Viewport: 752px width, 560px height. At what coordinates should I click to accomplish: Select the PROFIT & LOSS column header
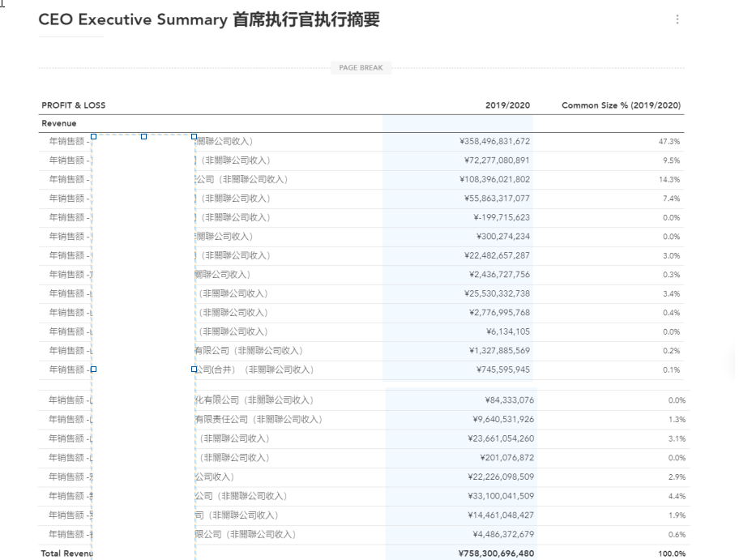tap(74, 105)
